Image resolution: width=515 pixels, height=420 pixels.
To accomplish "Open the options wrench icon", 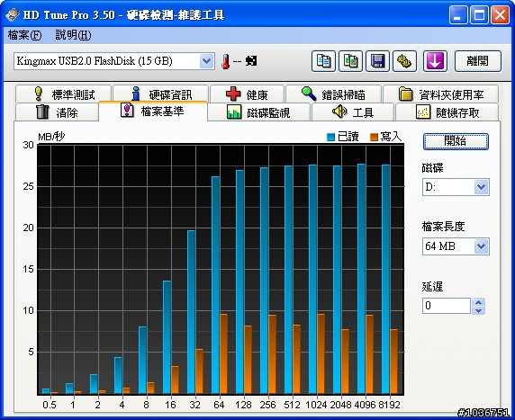I will point(404,61).
